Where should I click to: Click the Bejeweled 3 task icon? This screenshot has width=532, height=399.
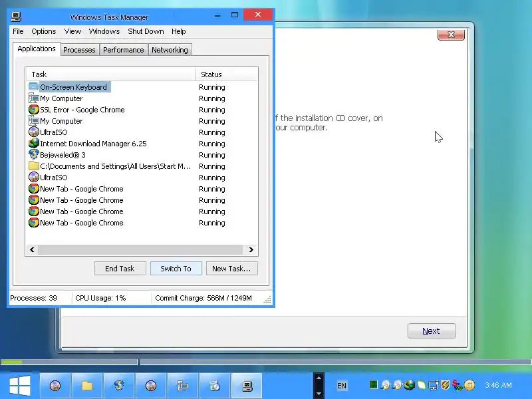pos(34,155)
